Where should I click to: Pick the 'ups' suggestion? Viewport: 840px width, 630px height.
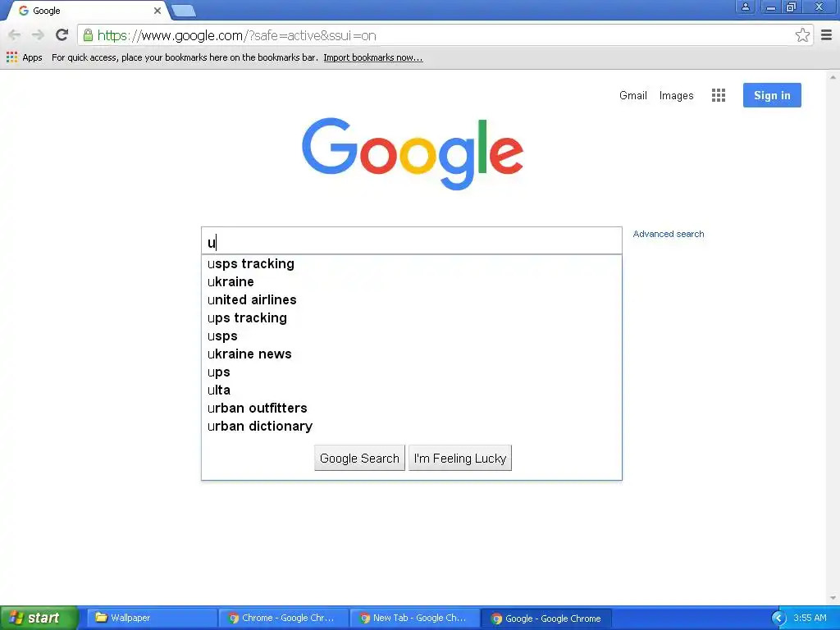tap(412, 372)
